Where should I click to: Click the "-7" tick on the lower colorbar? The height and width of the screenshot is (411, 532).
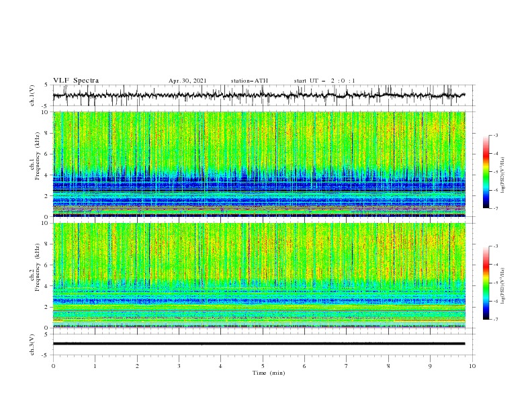(x=495, y=320)
